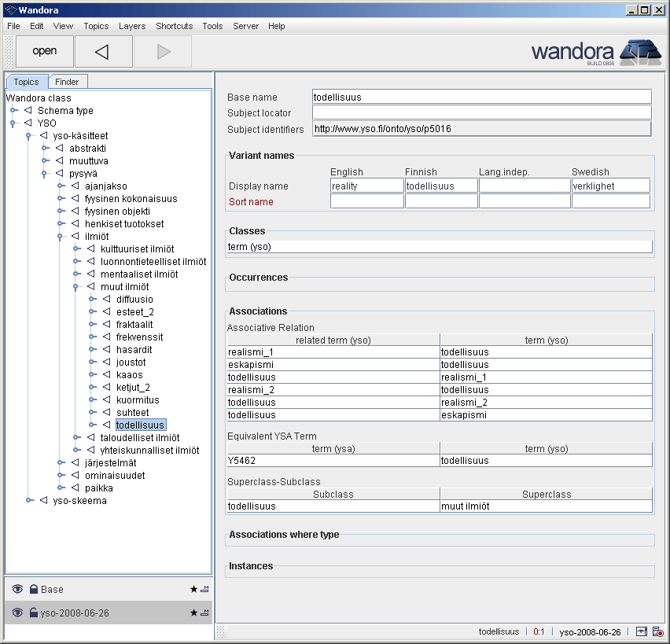Hide the Base layer
Viewport: 670px width, 644px height.
pyautogui.click(x=17, y=589)
